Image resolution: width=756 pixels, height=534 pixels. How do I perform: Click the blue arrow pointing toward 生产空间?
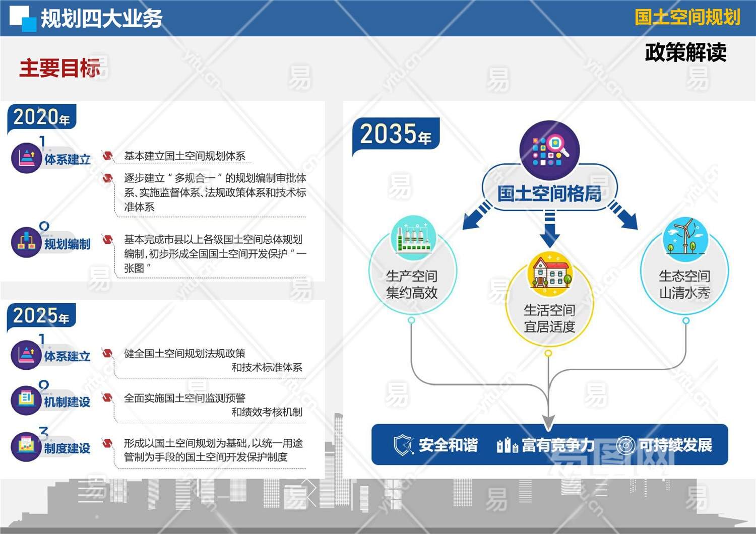pyautogui.click(x=477, y=215)
